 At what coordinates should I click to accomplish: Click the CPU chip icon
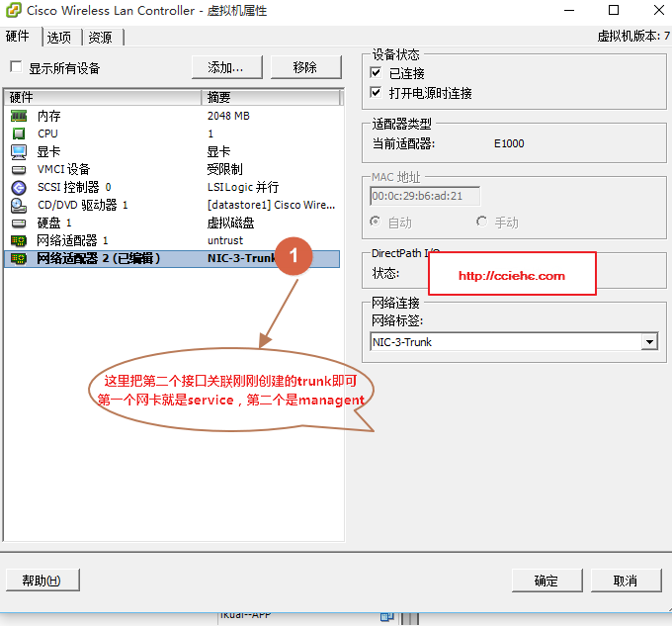tap(19, 134)
